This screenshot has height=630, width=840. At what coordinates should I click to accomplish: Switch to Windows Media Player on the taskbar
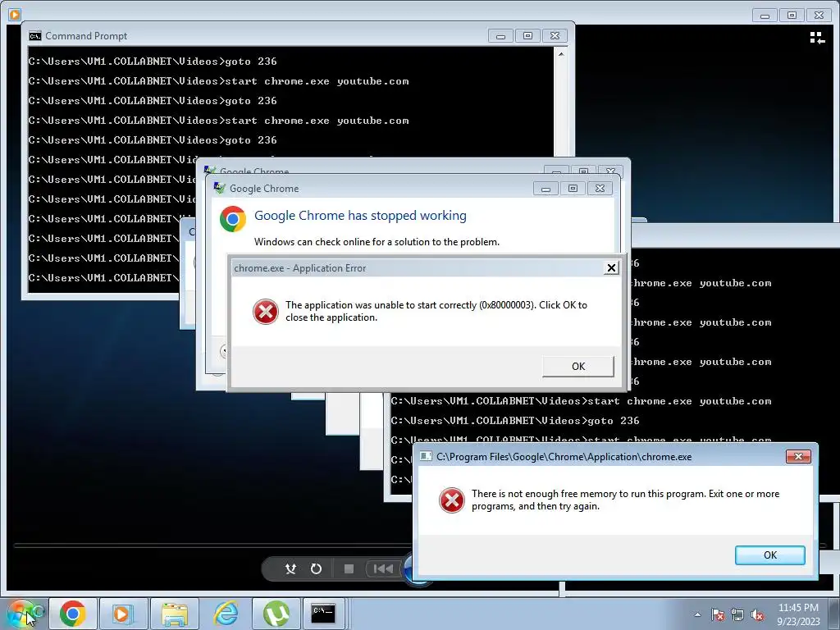click(123, 614)
